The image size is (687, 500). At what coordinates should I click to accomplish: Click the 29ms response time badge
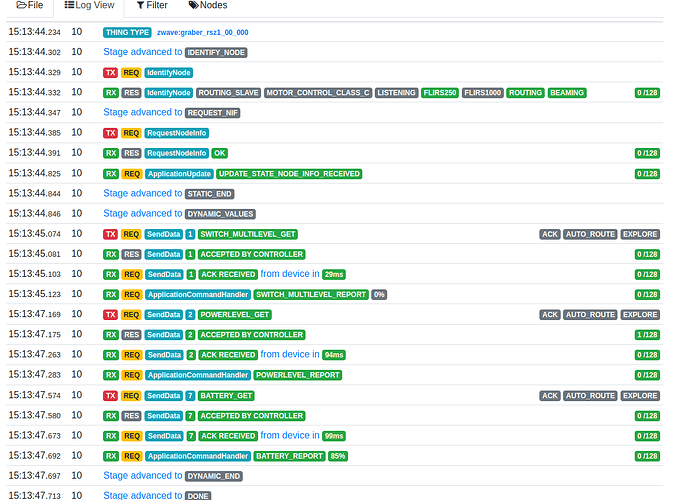coord(334,274)
